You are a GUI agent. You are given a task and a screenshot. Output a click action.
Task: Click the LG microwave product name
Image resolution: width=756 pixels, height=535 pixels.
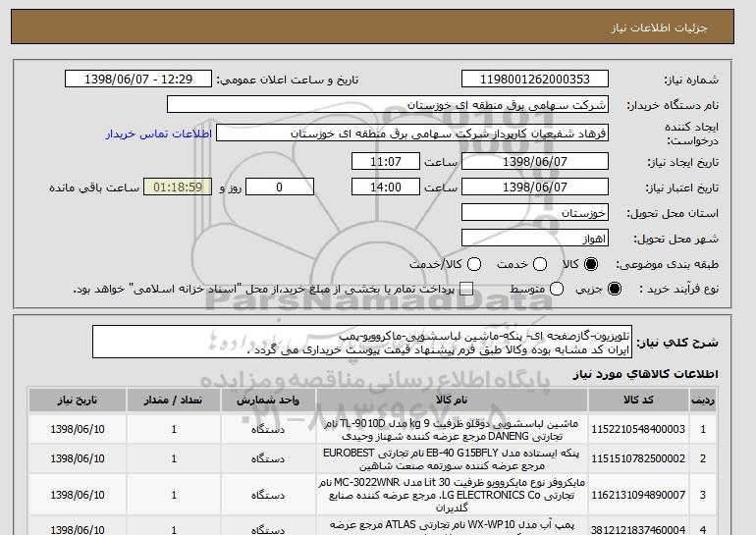[x=452, y=495]
